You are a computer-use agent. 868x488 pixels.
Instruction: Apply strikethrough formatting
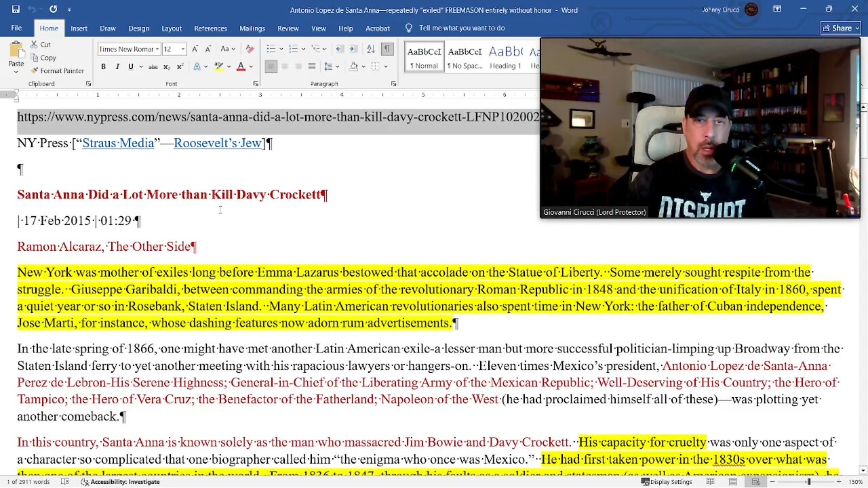click(x=153, y=66)
